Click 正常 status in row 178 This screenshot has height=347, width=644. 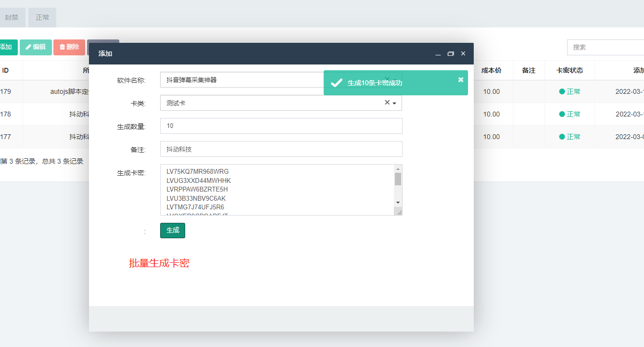click(x=570, y=114)
